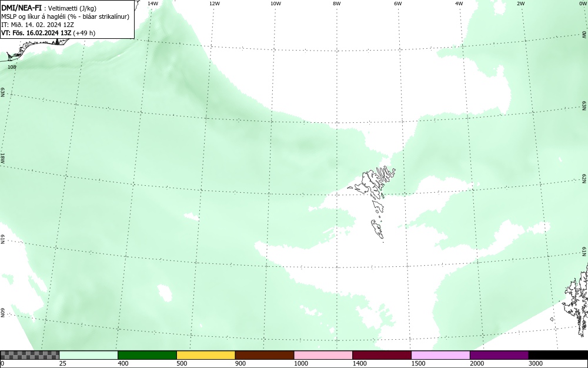
Task: Click the pink 1000–1400 legend swatch
Action: coord(323,355)
